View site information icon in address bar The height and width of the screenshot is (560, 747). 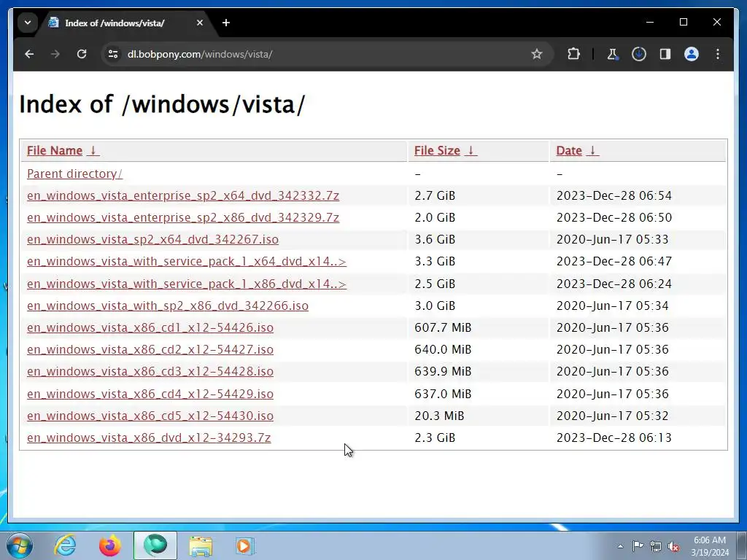pyautogui.click(x=113, y=54)
